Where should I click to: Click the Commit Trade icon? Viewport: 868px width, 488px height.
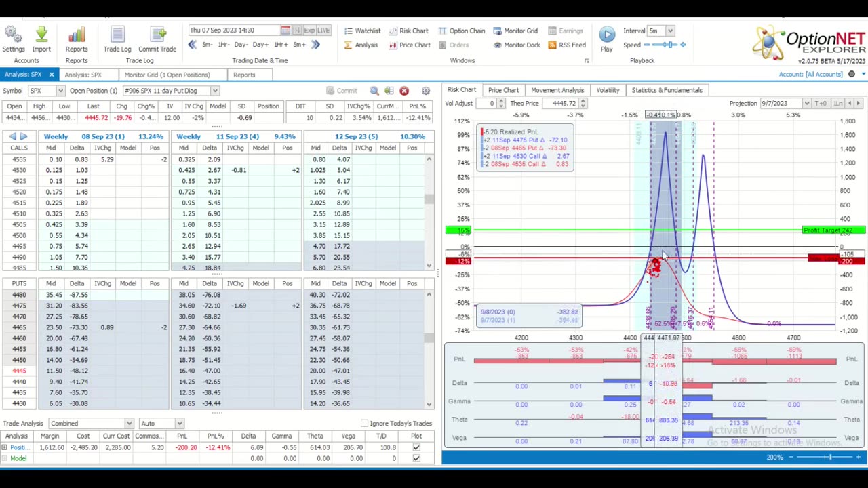(x=157, y=34)
